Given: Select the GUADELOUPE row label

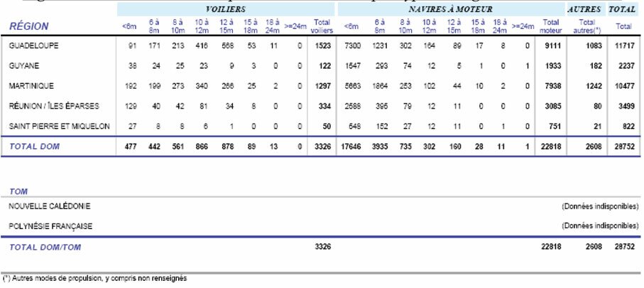Looking at the screenshot, I should pos(32,45).
